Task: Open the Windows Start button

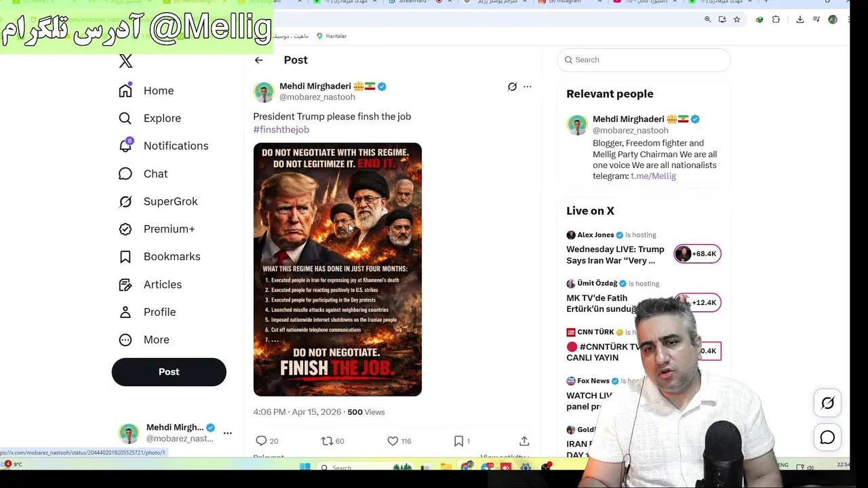Action: click(305, 467)
